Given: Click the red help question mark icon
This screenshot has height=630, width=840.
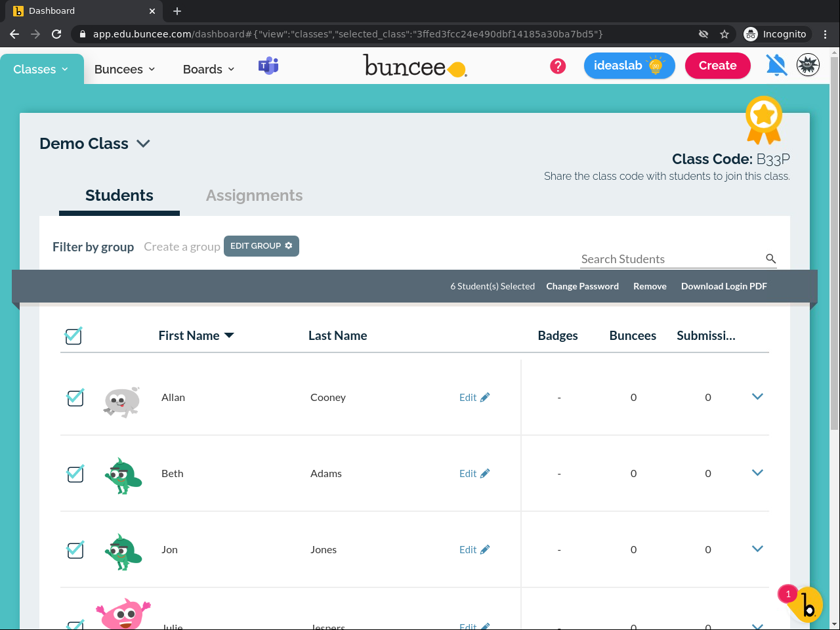Looking at the screenshot, I should pyautogui.click(x=558, y=66).
